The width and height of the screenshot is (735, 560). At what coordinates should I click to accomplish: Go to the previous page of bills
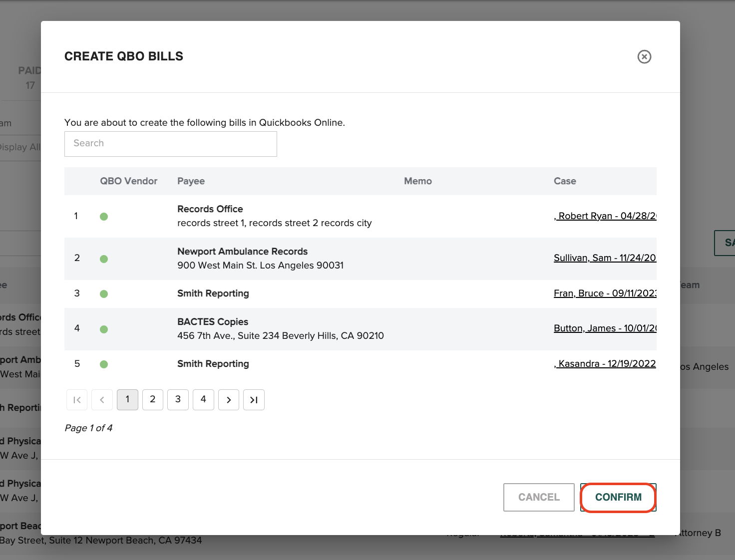(102, 400)
